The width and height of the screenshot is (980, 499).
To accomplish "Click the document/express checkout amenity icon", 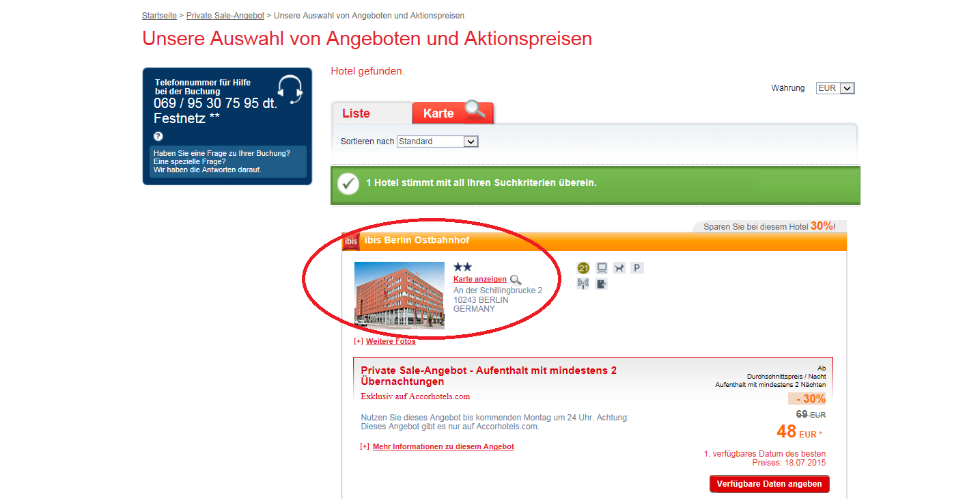I will [x=602, y=284].
